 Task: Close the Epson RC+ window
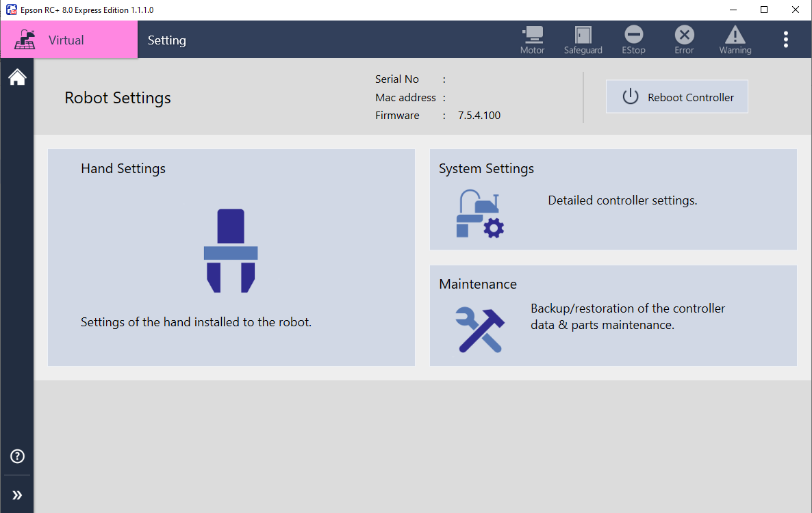pyautogui.click(x=796, y=10)
